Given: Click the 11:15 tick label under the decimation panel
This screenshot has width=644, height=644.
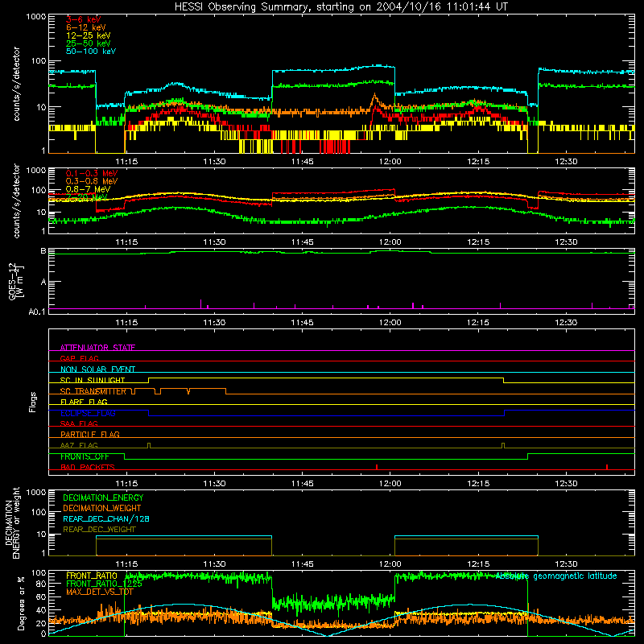Looking at the screenshot, I should coord(126,564).
